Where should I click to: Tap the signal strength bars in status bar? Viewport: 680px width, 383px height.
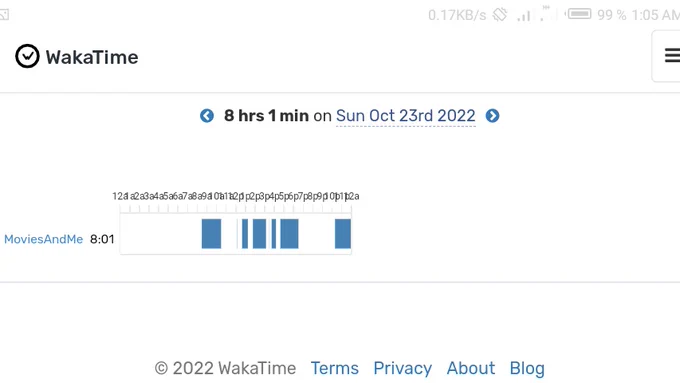(x=524, y=16)
